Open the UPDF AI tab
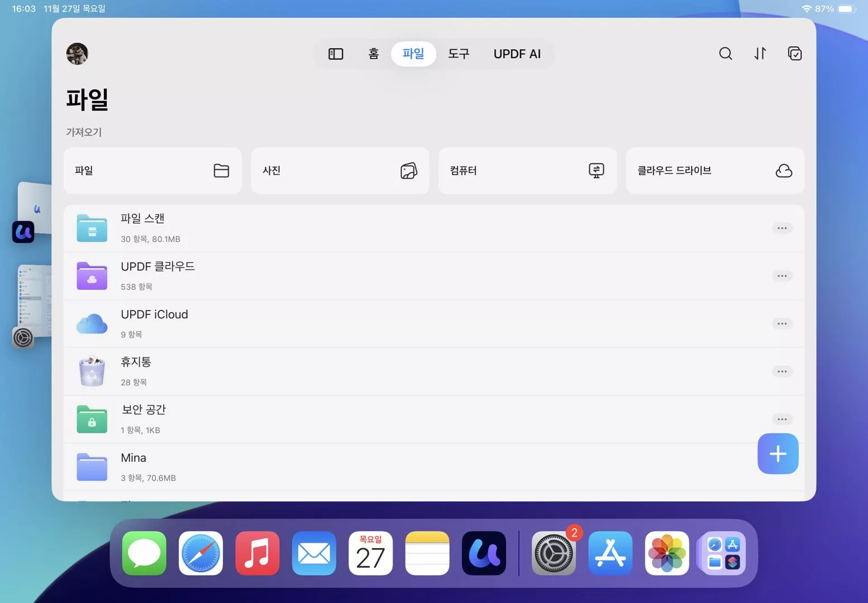Viewport: 868px width, 603px height. coord(517,54)
